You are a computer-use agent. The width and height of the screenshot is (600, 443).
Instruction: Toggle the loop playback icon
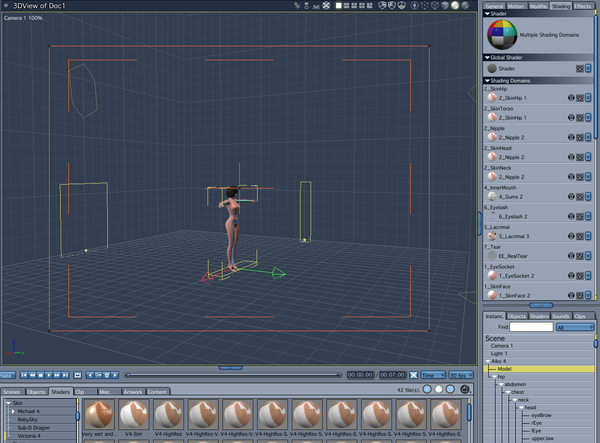[78, 375]
